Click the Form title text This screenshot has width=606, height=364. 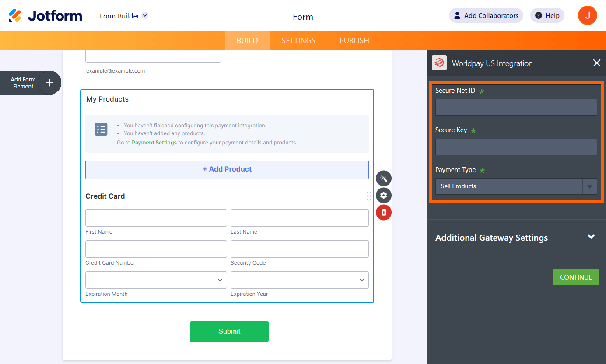tap(303, 17)
